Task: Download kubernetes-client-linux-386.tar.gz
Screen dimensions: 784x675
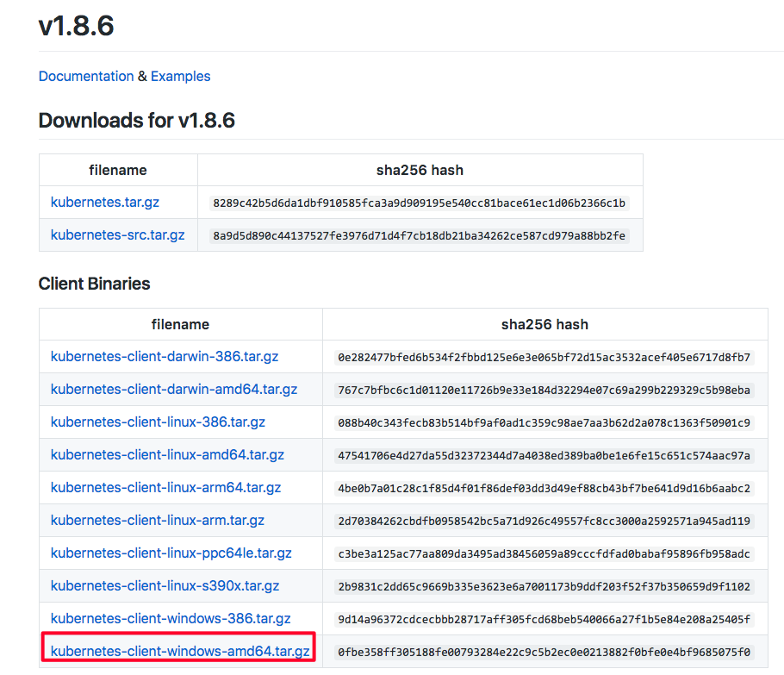Action: (158, 422)
